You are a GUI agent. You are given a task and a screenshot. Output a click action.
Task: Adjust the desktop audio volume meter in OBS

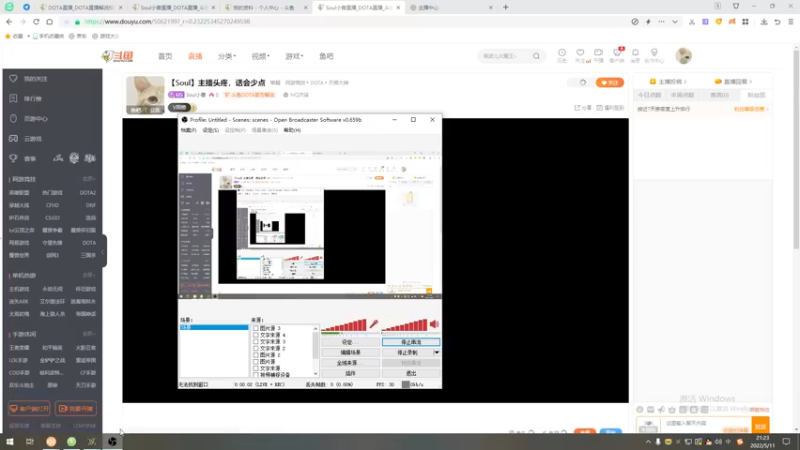click(405, 325)
